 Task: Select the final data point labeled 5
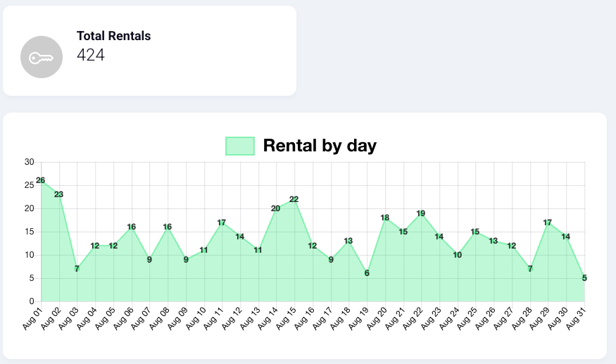[584, 278]
